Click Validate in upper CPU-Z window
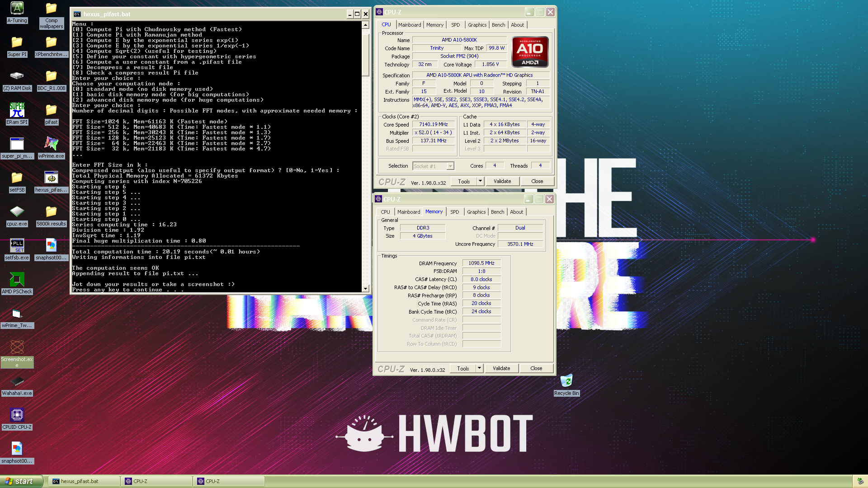 coord(502,181)
